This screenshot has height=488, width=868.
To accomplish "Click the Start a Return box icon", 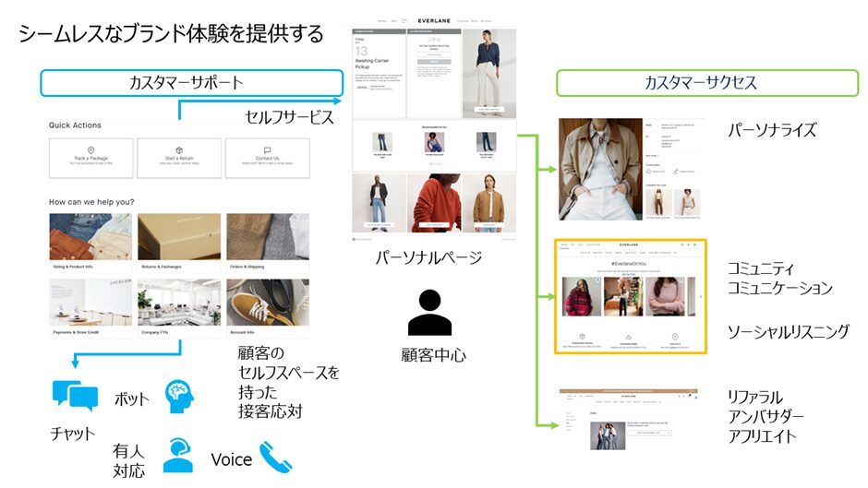I will [x=178, y=149].
